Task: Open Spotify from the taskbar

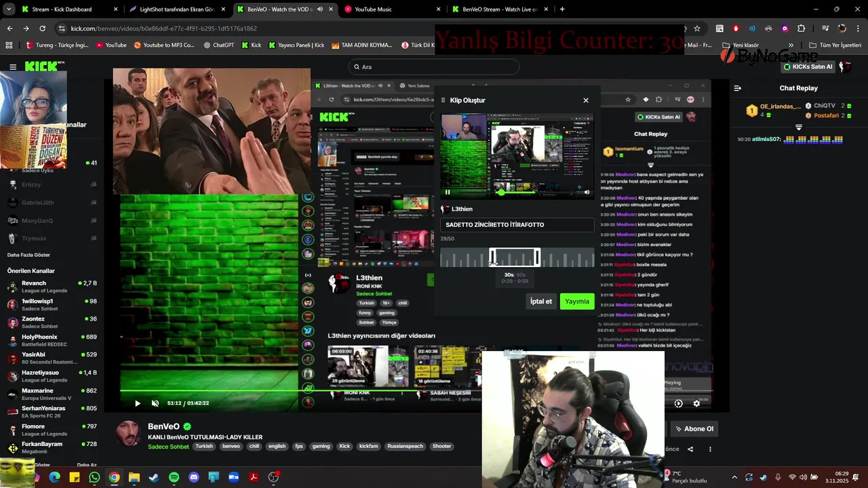Action: [174, 477]
